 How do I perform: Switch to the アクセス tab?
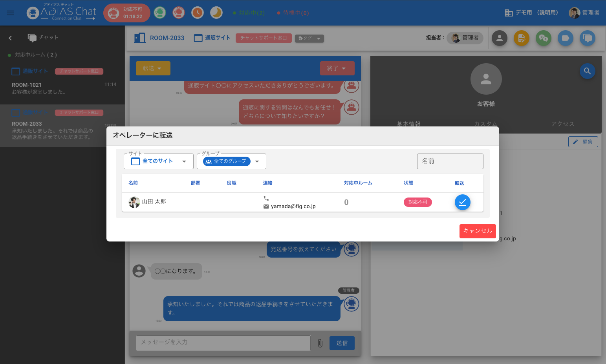tap(562, 124)
